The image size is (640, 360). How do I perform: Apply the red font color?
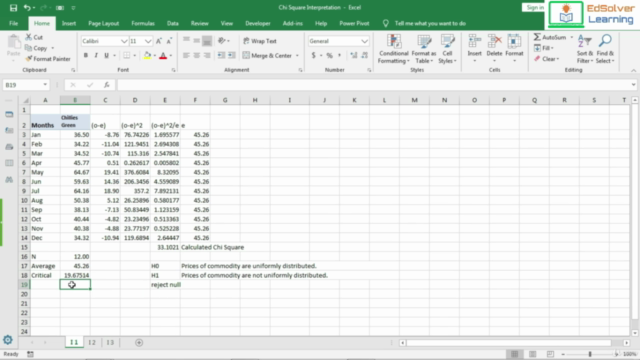[x=163, y=56]
